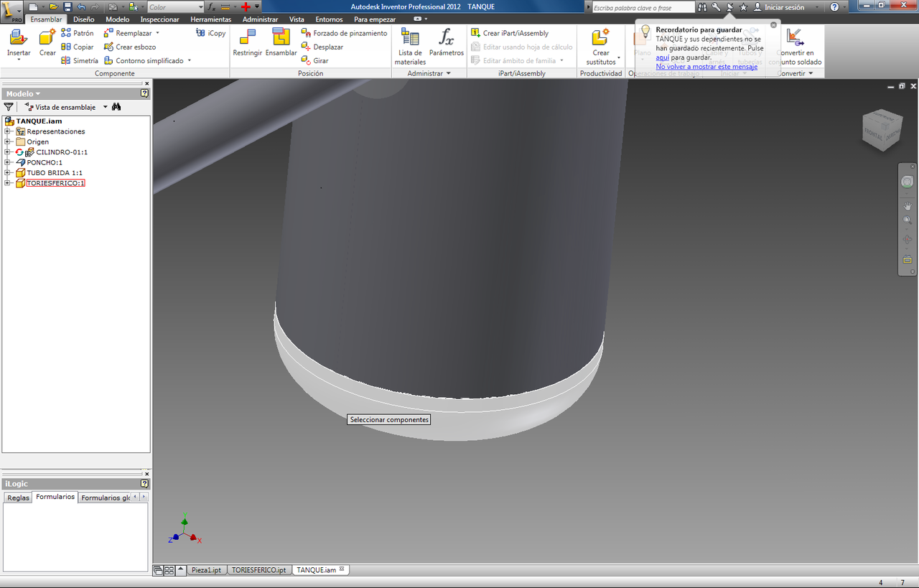This screenshot has height=588, width=919.
Task: Select Forzado de pinzamiento
Action: [344, 33]
